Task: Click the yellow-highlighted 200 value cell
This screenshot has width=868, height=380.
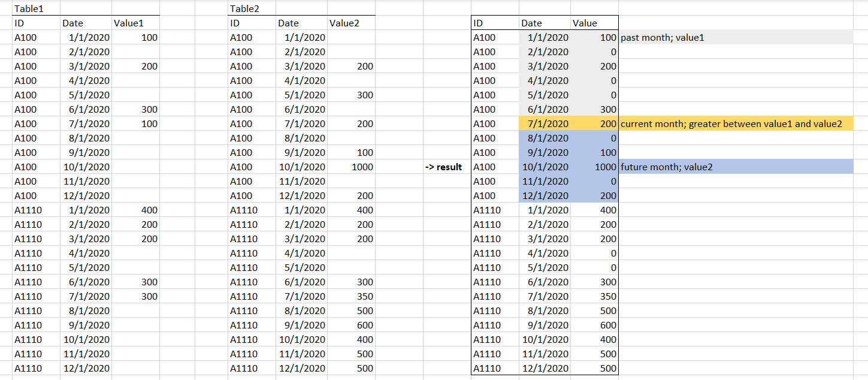Action: point(594,123)
